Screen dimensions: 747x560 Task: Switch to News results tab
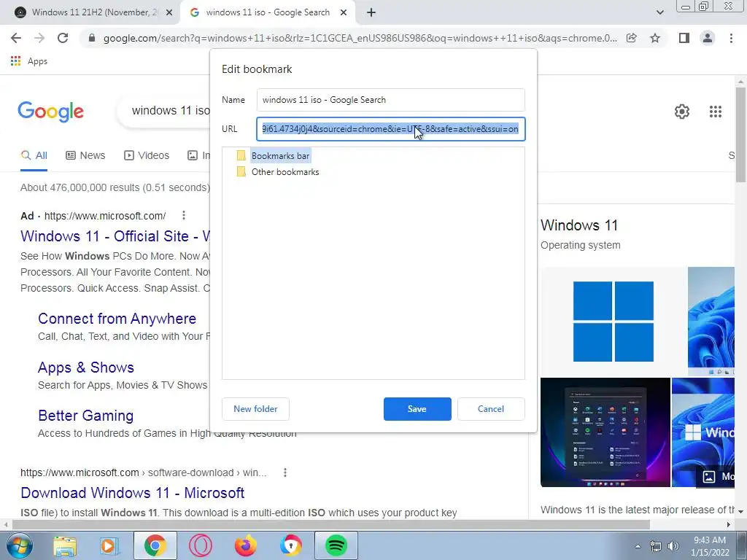(85, 156)
